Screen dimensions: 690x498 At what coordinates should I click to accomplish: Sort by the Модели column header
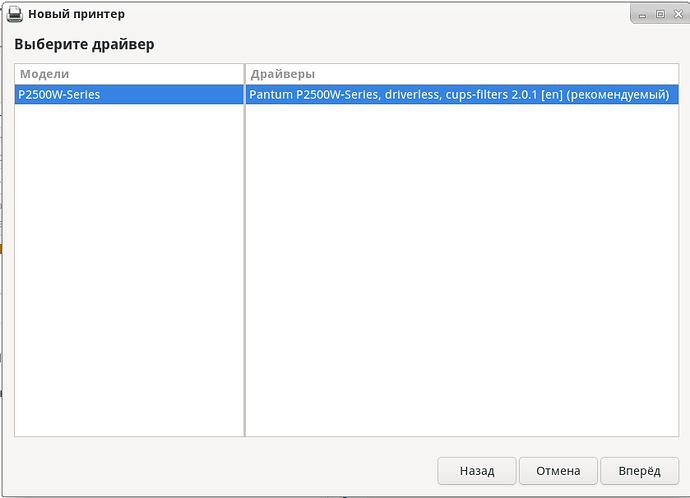click(129, 74)
